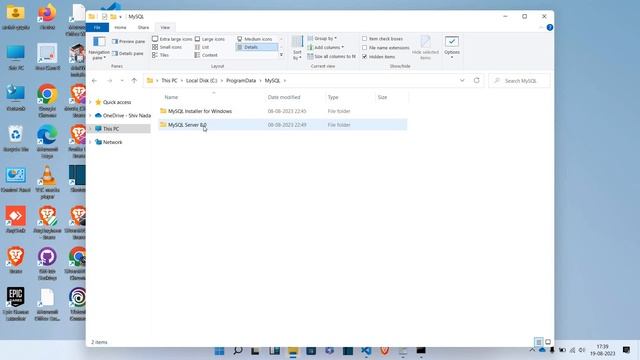Select Content layout option

pyautogui.click(x=206, y=55)
